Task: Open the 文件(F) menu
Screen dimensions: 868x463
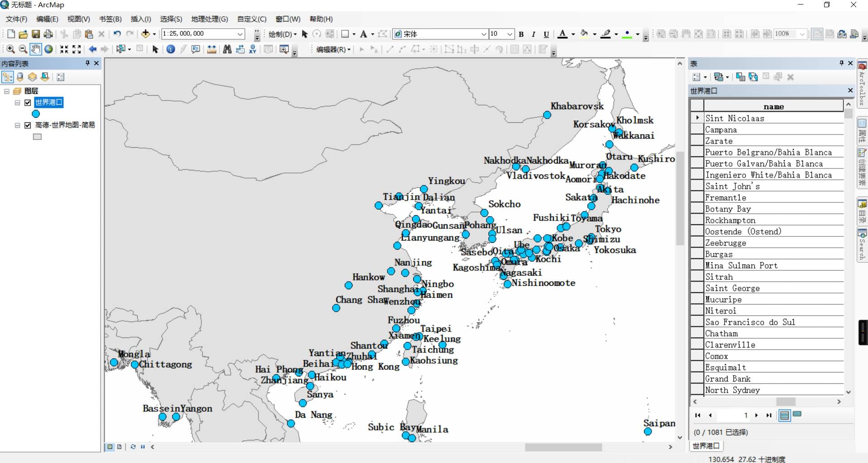Action: 16,19
